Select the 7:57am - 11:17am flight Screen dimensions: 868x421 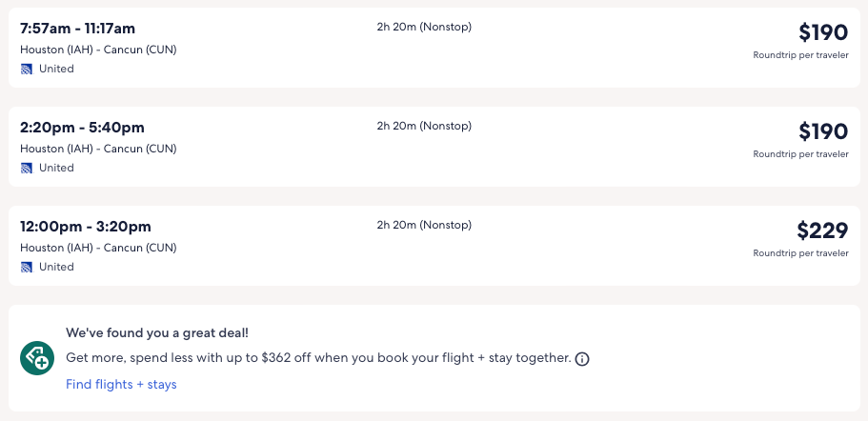pyautogui.click(x=77, y=29)
